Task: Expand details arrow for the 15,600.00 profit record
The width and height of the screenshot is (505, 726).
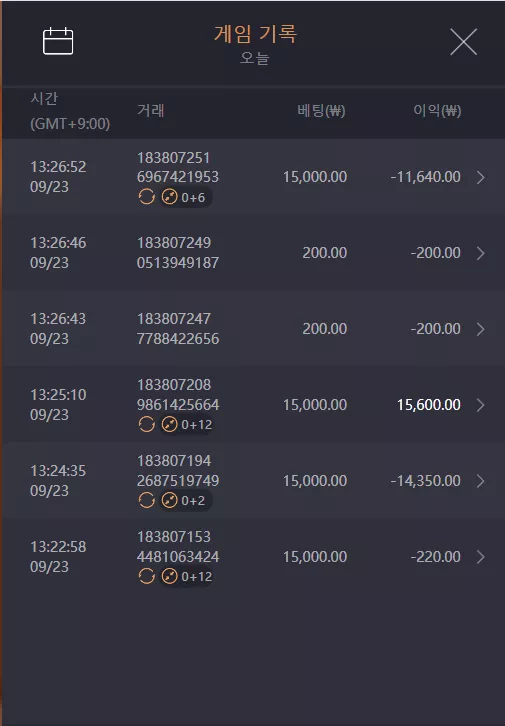Action: tap(481, 405)
